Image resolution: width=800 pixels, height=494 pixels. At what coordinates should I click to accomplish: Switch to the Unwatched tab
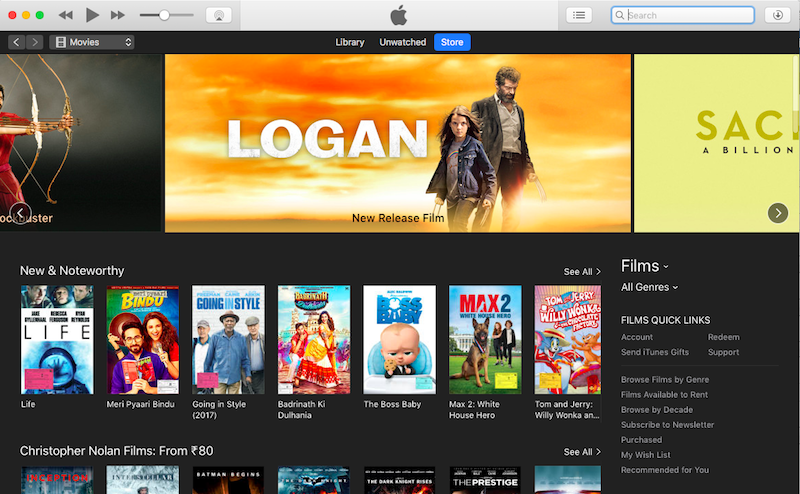coord(403,42)
